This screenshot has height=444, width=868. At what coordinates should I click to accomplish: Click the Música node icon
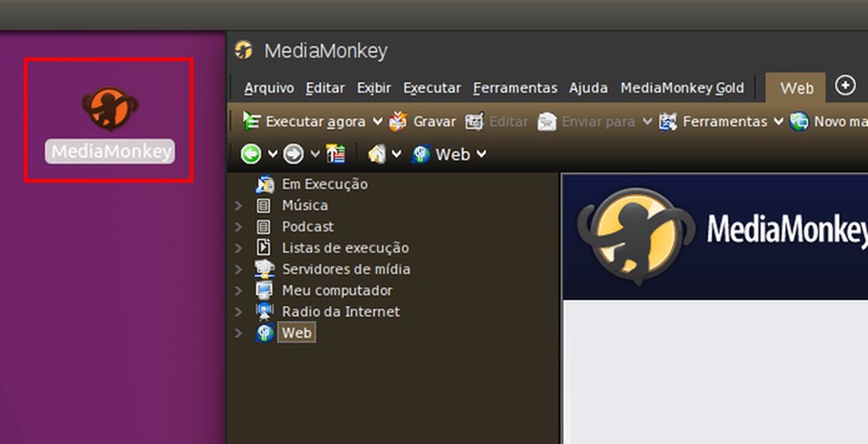pos(264,206)
